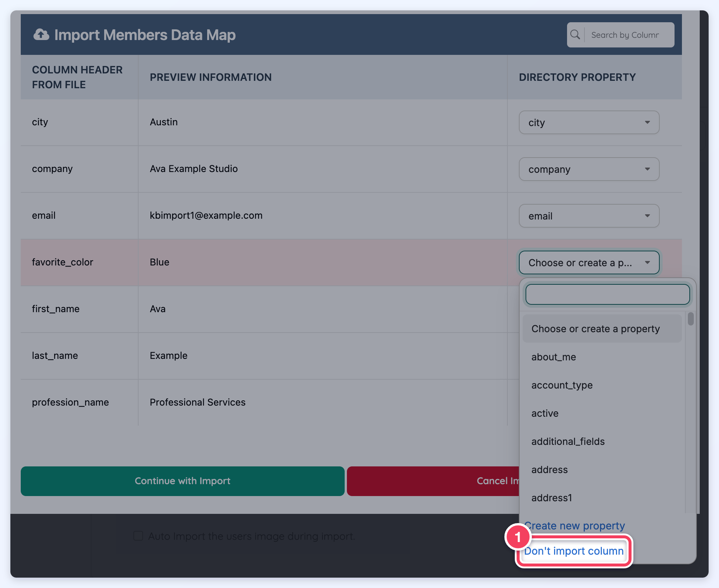This screenshot has height=588, width=719.
Task: Click the Don't import column link
Action: 574,551
